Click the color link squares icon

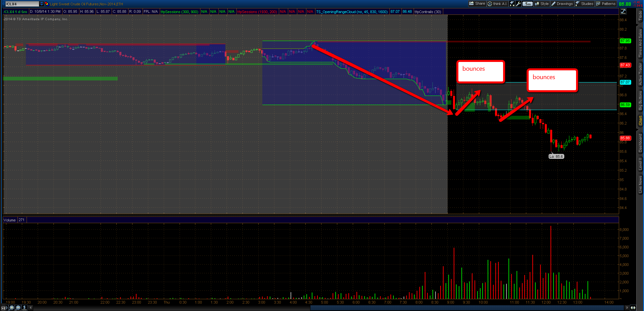coord(46,4)
